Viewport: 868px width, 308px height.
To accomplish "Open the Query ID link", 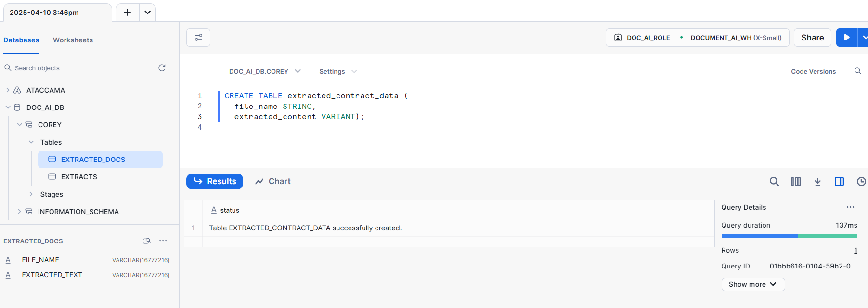I will coord(812,266).
